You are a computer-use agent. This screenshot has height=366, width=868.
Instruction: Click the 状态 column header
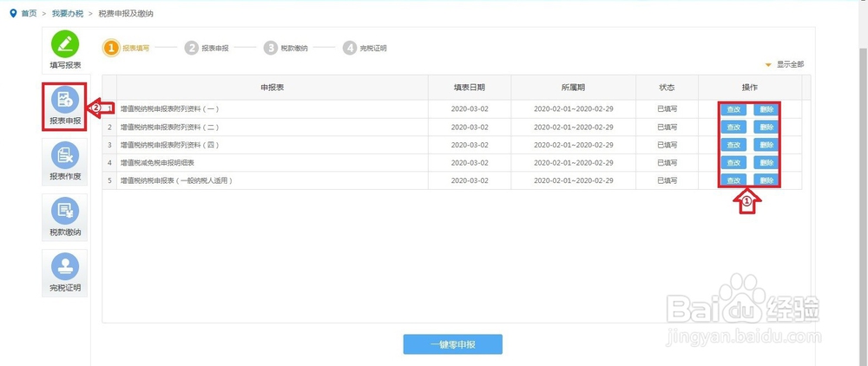(x=667, y=88)
